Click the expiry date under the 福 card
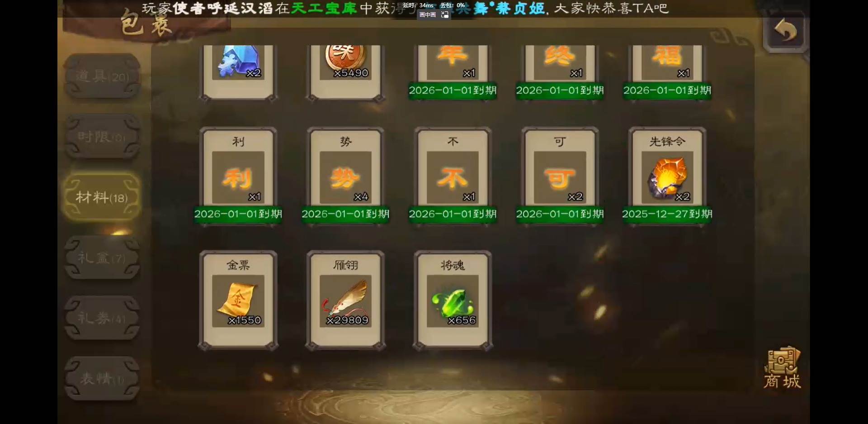The height and width of the screenshot is (424, 868). 667,90
